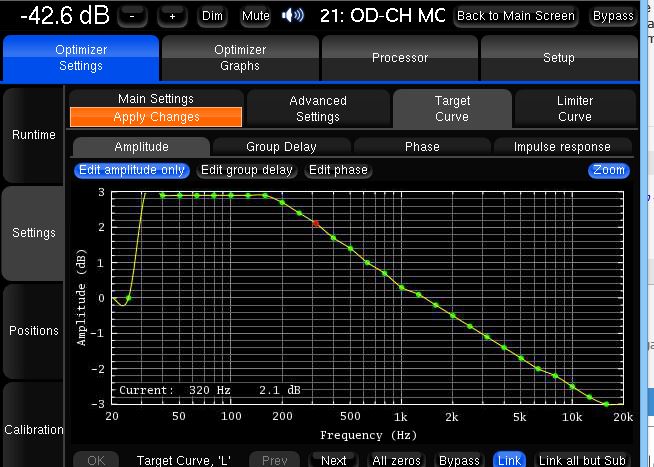The image size is (654, 467).
Task: Select the red curve point at 320 Hz
Action: click(316, 223)
